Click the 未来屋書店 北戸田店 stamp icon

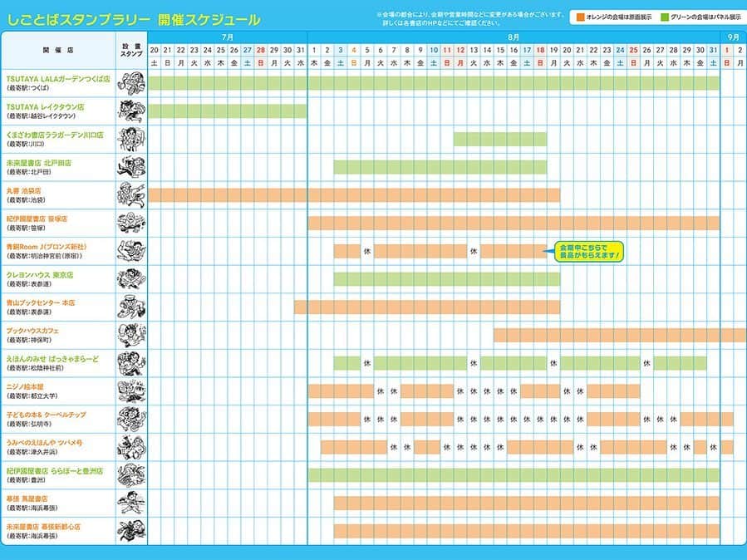(x=131, y=167)
